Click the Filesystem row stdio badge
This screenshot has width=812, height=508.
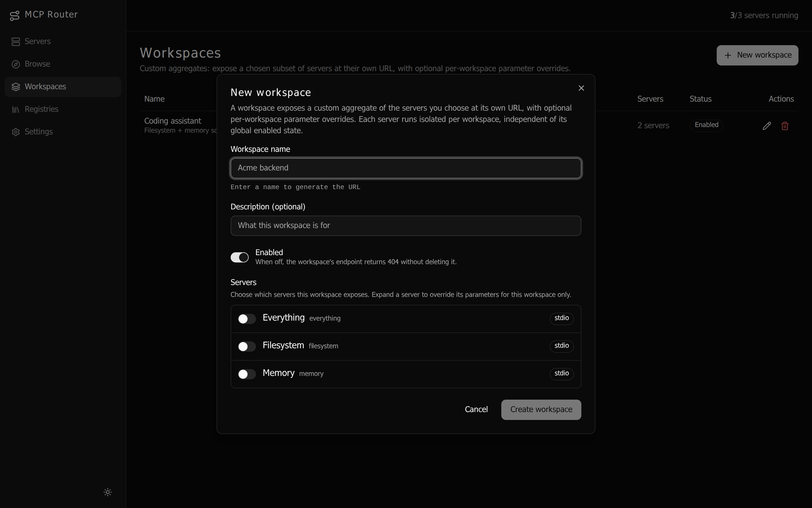pyautogui.click(x=562, y=346)
